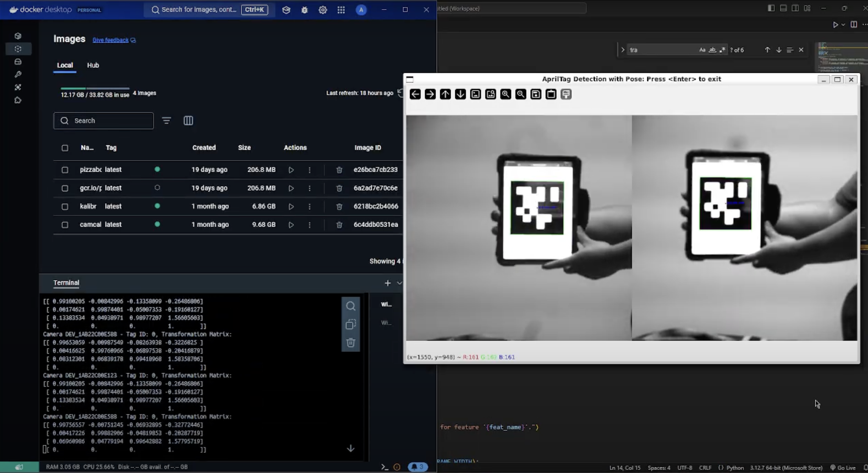868x473 pixels.
Task: Select the Terminal panel tab
Action: [66, 283]
